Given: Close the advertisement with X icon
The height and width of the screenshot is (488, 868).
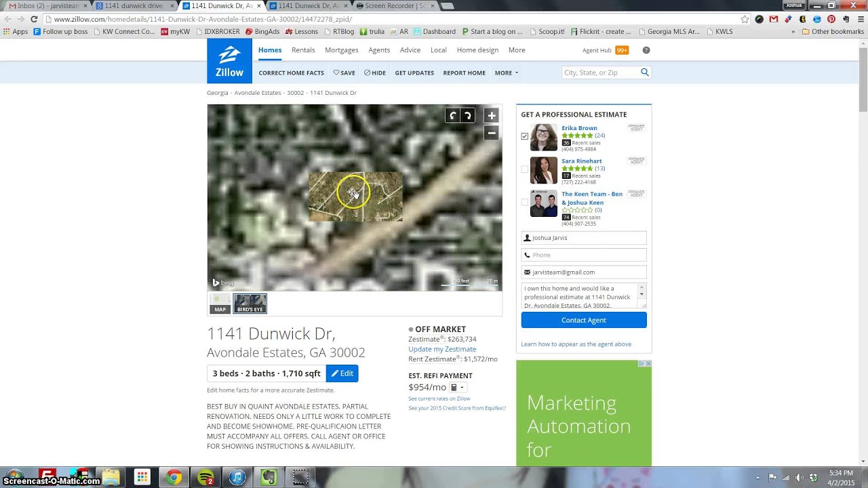Looking at the screenshot, I should click(648, 364).
